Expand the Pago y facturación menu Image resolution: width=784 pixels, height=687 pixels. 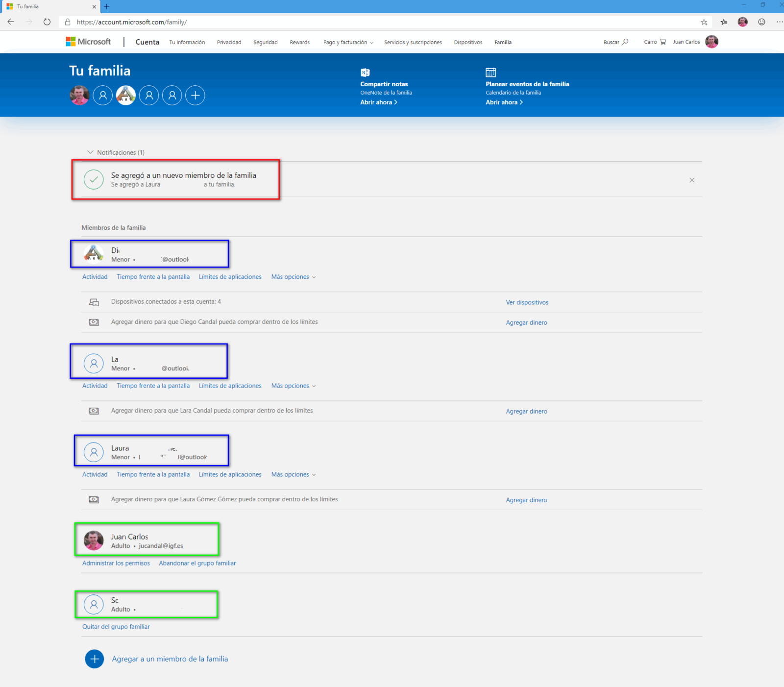pos(348,43)
